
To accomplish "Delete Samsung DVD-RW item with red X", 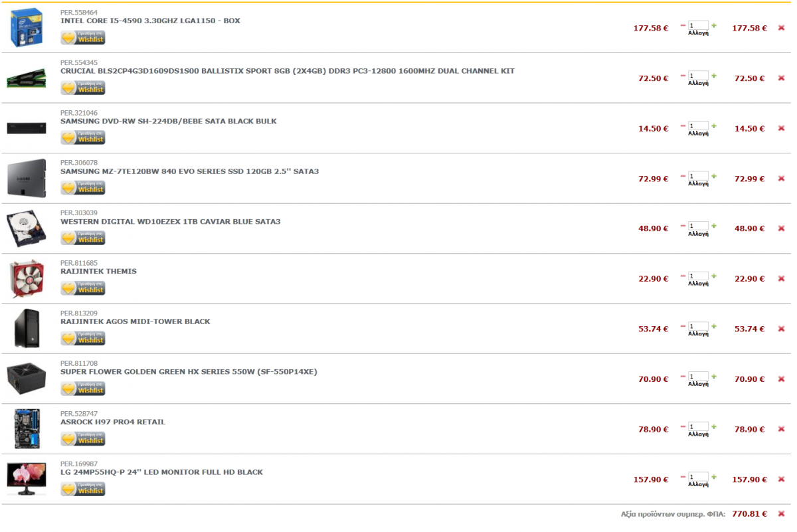I will [781, 128].
